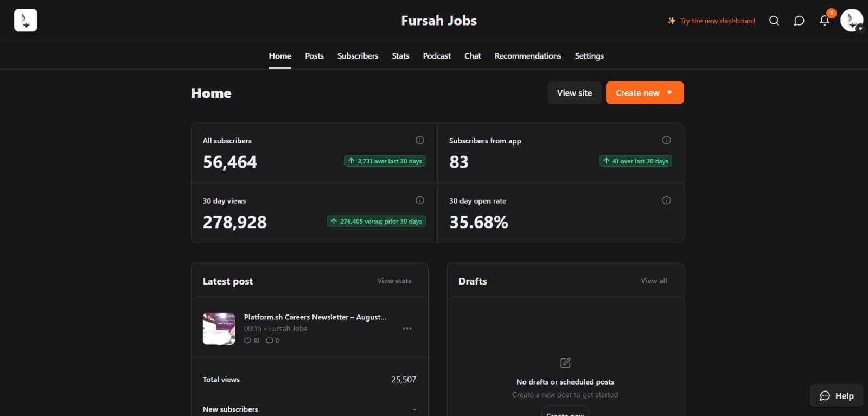Click the Latest post heading
Screen dimensions: 868x416
228,281
